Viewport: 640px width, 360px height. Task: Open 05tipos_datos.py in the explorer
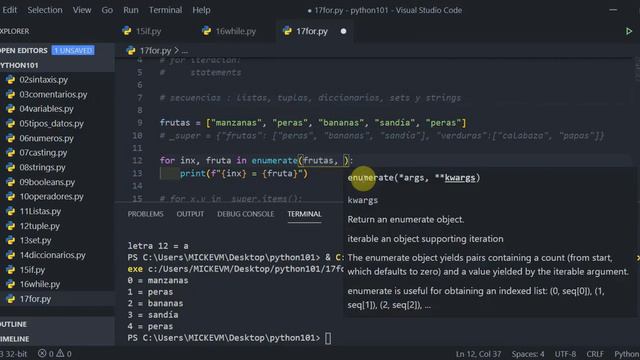pyautogui.click(x=51, y=124)
